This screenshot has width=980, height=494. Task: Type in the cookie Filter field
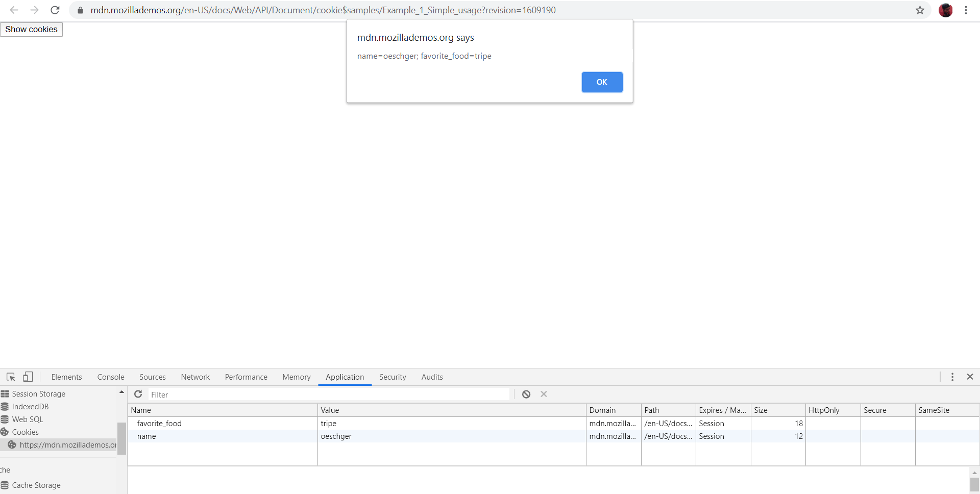(x=327, y=394)
